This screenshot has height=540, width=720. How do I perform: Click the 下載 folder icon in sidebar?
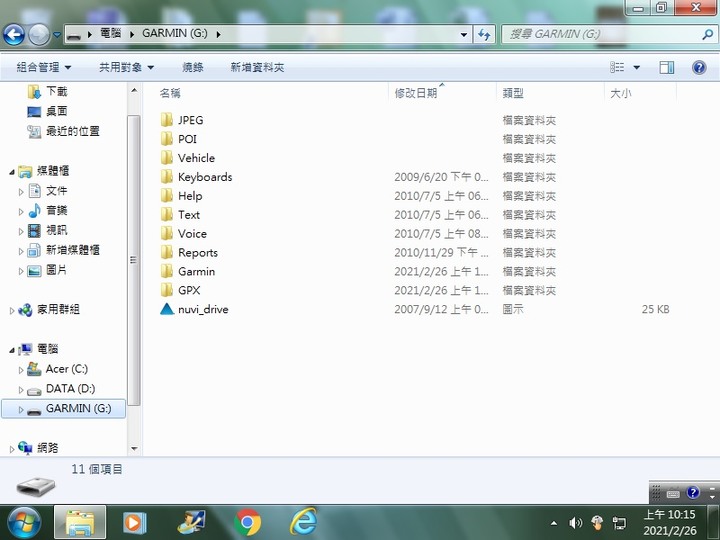[34, 91]
